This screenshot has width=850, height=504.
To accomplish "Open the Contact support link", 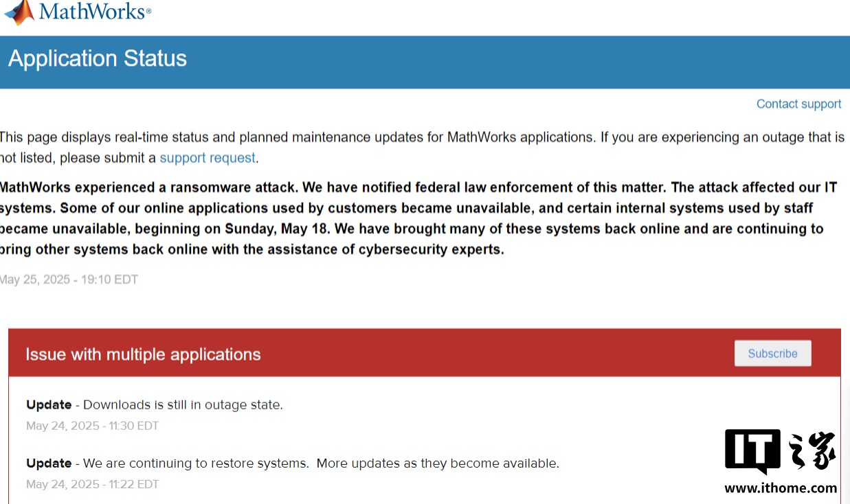I will (x=798, y=104).
